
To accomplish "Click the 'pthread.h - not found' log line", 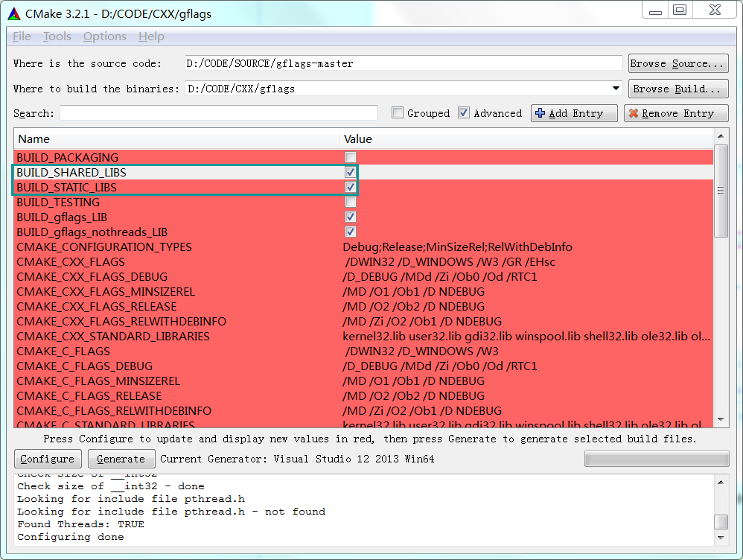I will pyautogui.click(x=171, y=511).
